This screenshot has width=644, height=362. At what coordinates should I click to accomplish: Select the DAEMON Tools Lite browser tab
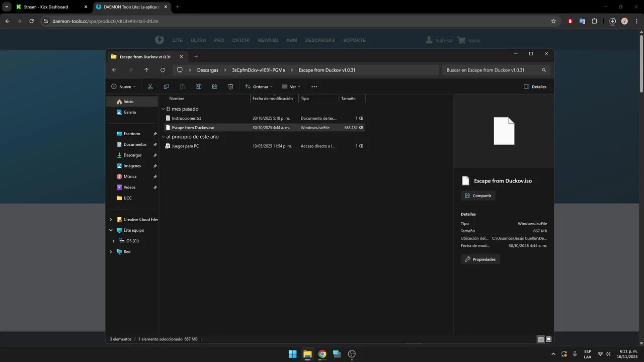point(131,7)
